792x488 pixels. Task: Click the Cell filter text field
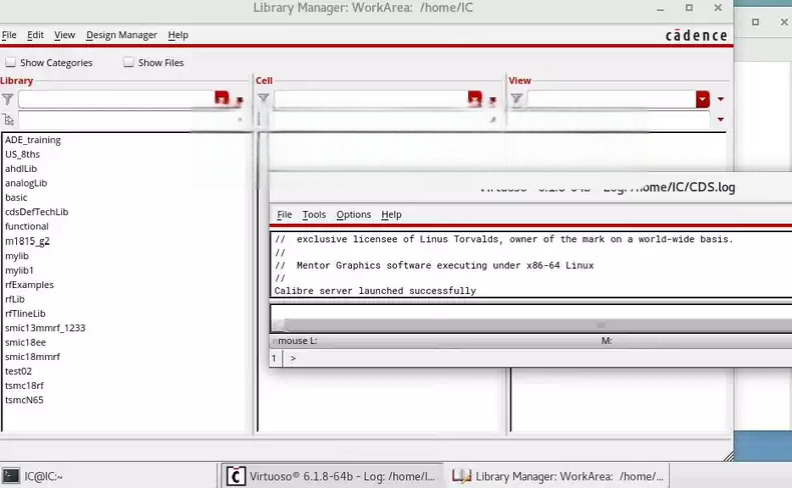(371, 99)
